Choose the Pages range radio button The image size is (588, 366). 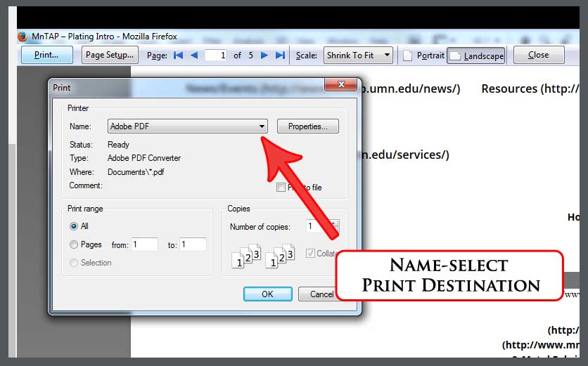[x=73, y=244]
